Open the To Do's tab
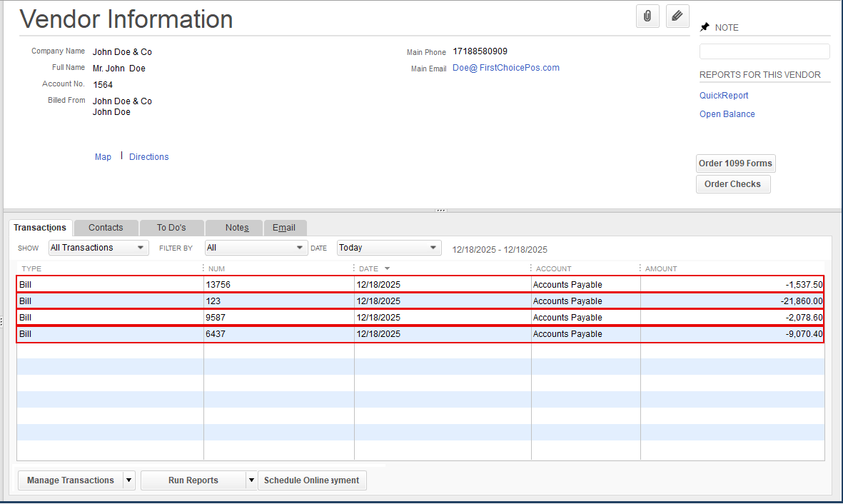This screenshot has height=504, width=843. pos(171,228)
